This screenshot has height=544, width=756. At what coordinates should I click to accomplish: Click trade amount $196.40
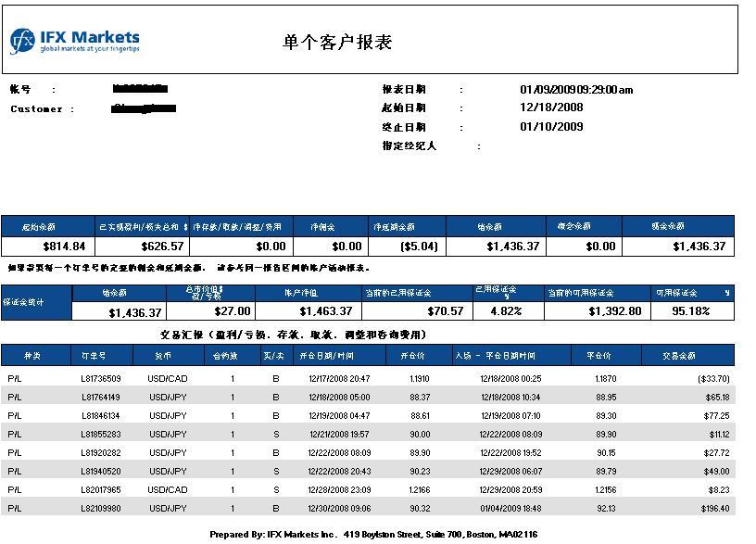click(x=715, y=508)
